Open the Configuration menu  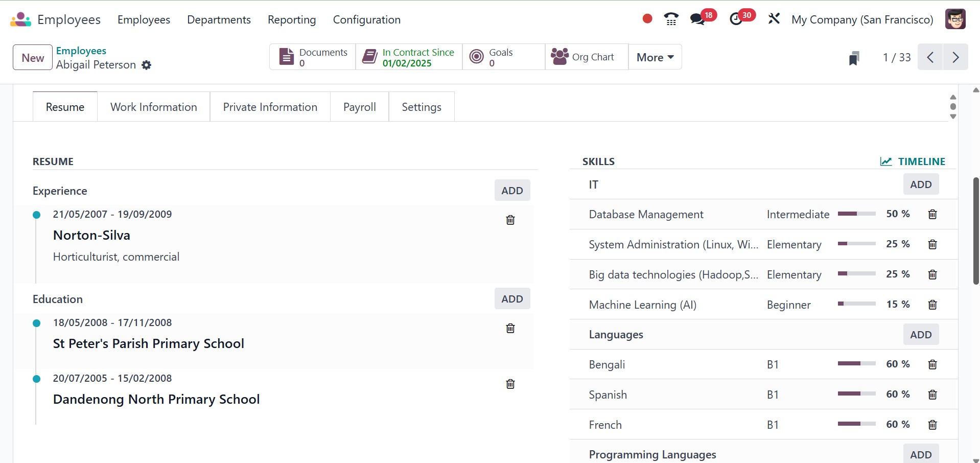(x=366, y=19)
